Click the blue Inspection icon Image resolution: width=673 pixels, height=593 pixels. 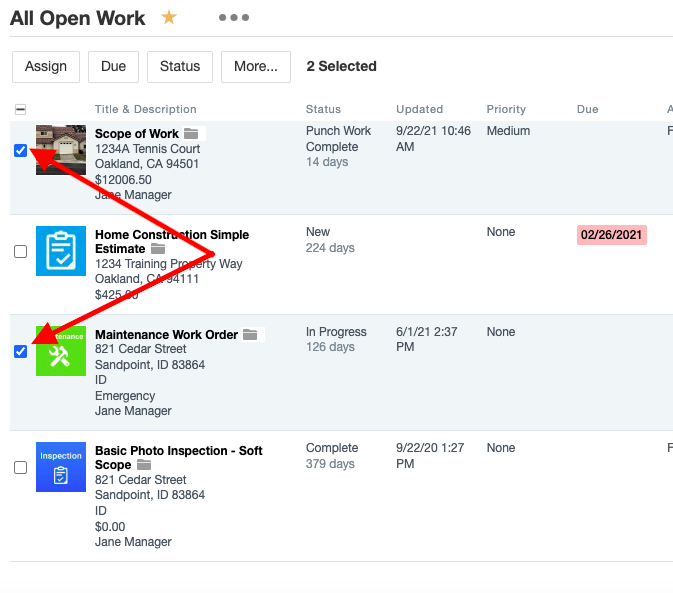(61, 467)
